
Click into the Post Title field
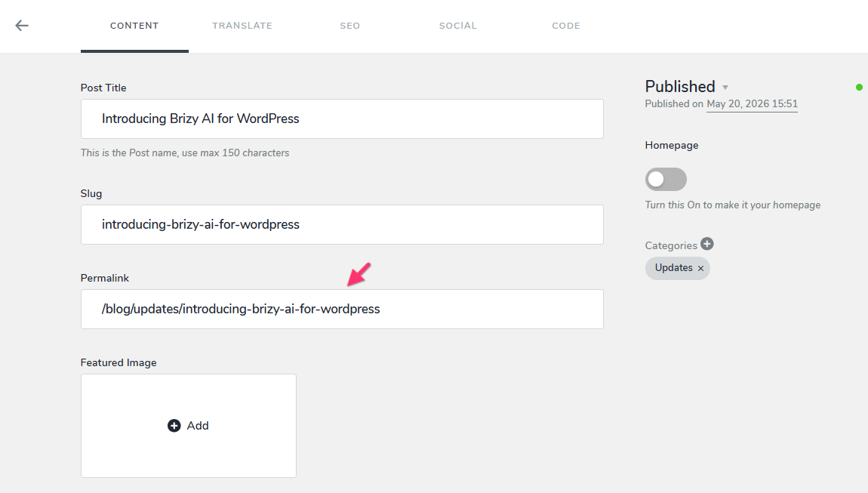coord(342,119)
